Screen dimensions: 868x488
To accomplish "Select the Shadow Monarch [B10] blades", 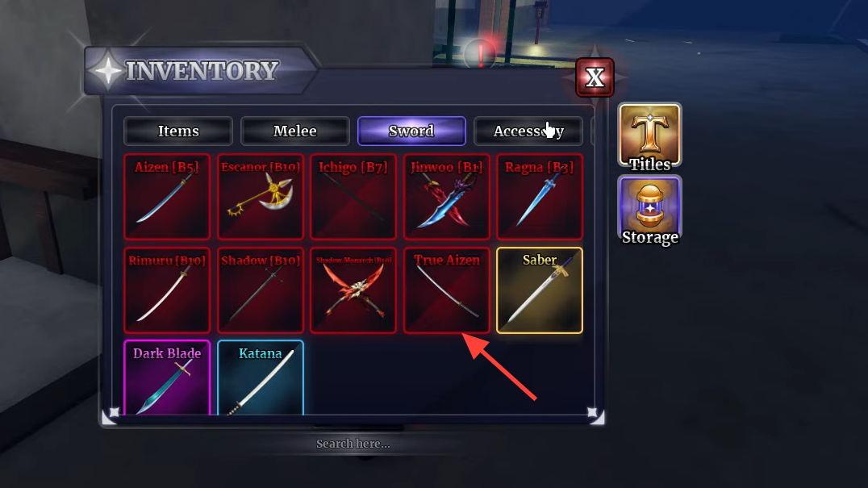I will point(353,290).
